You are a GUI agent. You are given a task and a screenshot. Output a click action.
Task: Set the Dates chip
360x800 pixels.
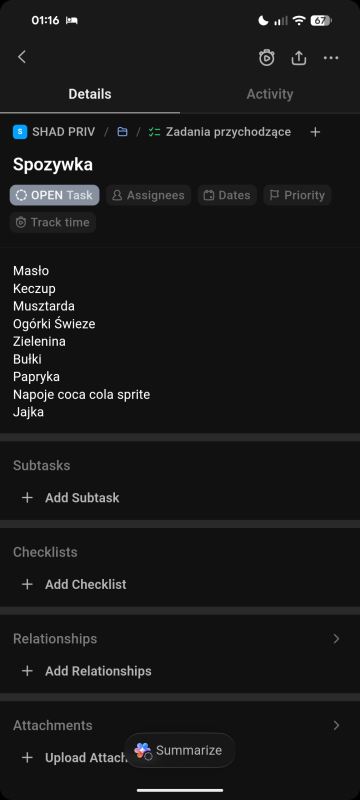click(x=227, y=195)
